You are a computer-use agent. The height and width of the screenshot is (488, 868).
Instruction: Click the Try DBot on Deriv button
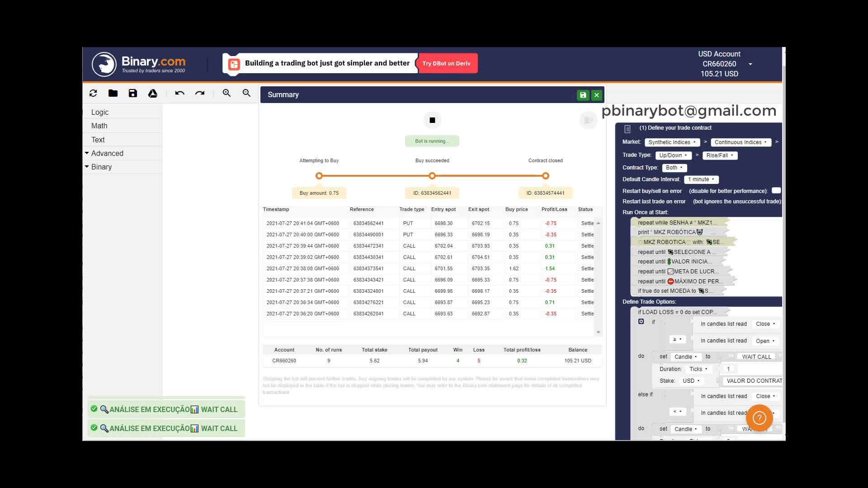pos(447,63)
